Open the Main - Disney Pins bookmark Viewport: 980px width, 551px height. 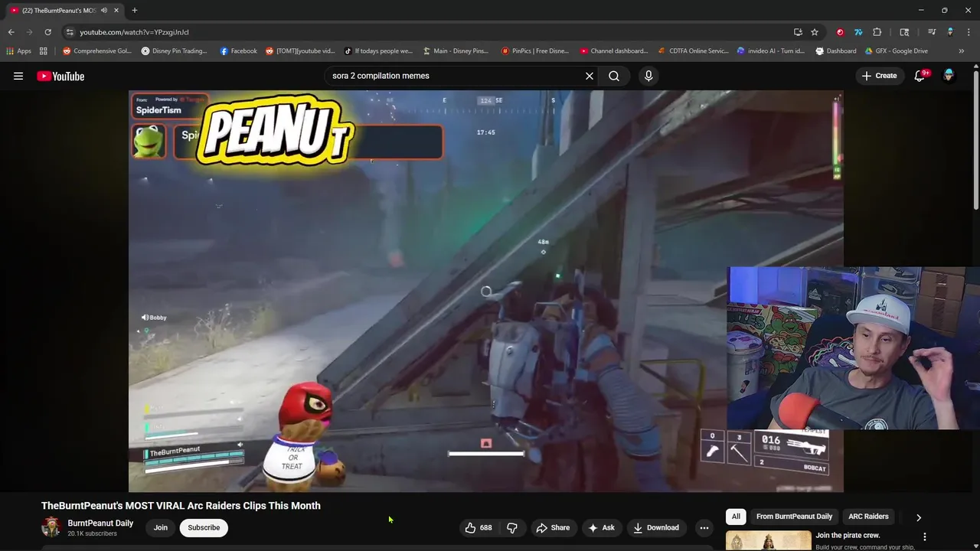point(456,51)
